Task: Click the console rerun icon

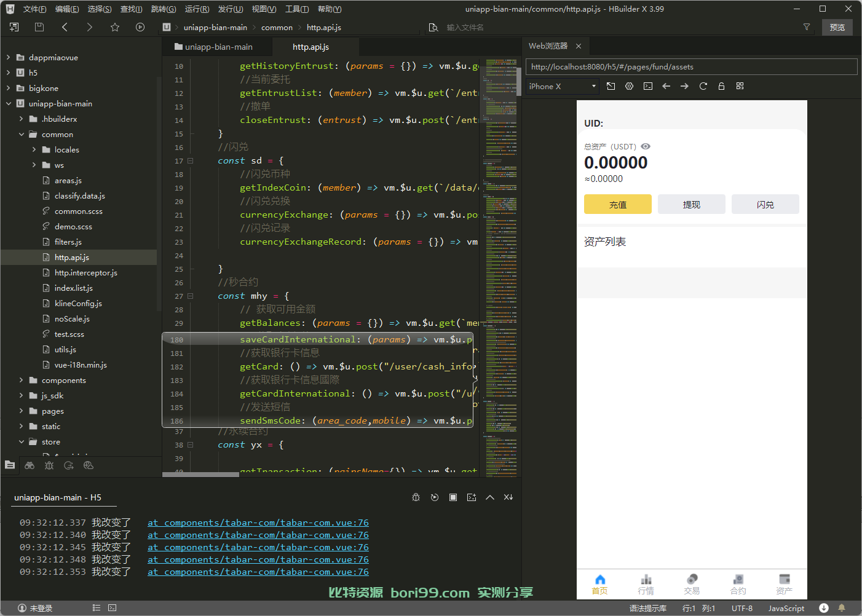Action: (x=435, y=497)
